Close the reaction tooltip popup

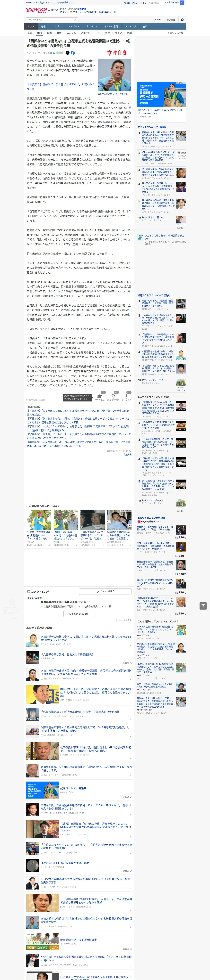pyautogui.click(x=91, y=396)
